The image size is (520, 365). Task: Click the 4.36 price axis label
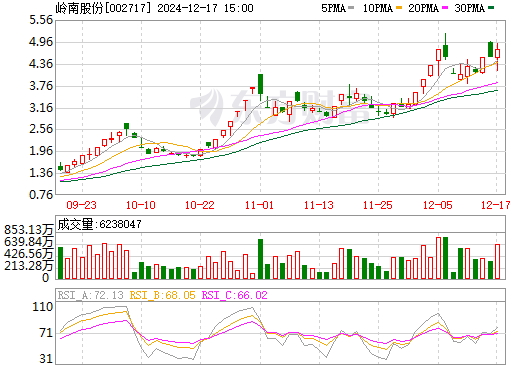[41, 64]
